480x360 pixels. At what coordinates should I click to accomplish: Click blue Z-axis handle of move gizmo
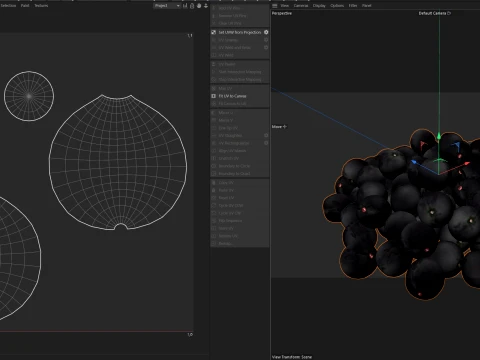tap(414, 162)
